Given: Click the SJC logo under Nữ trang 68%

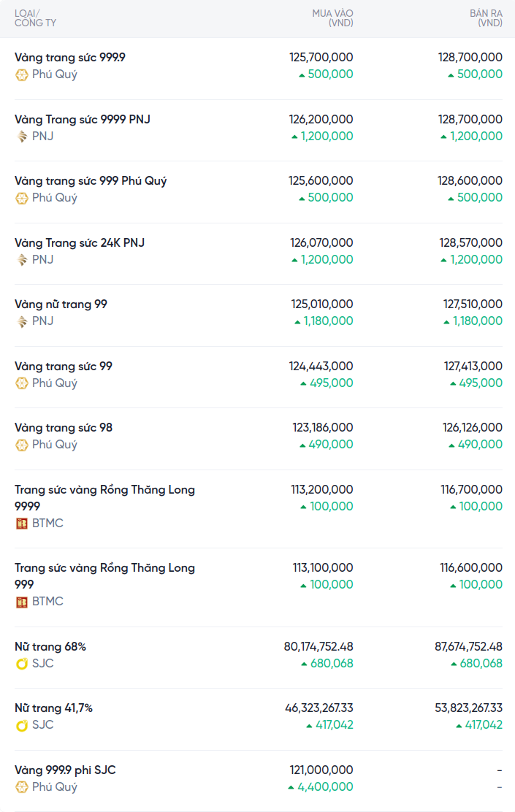Looking at the screenshot, I should [22, 664].
